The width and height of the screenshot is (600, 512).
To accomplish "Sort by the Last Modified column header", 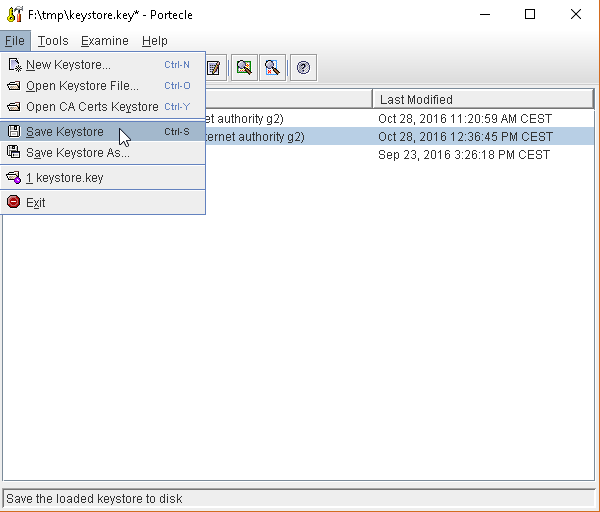I will coord(482,99).
